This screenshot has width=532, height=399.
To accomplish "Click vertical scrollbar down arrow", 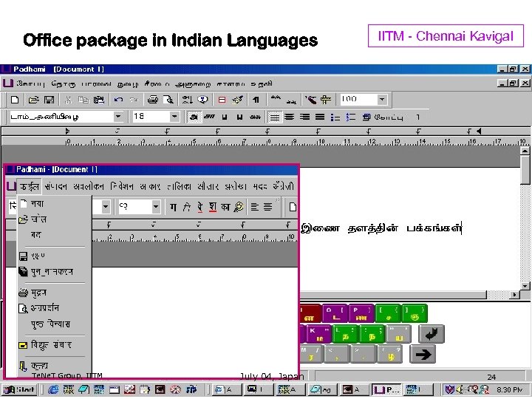I will (x=525, y=286).
